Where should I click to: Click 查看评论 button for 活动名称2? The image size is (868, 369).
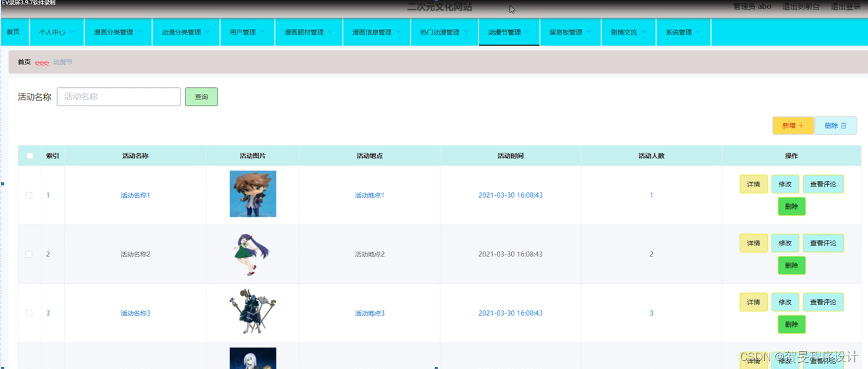(x=823, y=243)
